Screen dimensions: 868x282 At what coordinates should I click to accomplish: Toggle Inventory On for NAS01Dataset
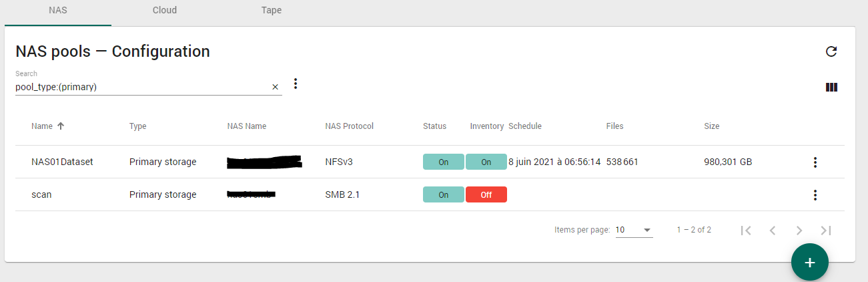click(x=486, y=162)
